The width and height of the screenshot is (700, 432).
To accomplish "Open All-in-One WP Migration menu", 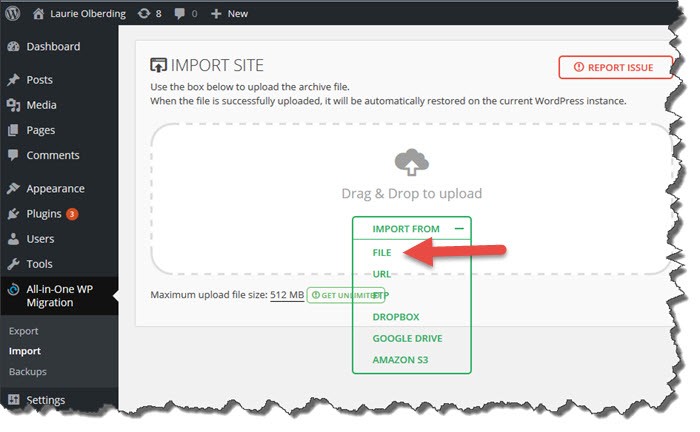I will 59,296.
